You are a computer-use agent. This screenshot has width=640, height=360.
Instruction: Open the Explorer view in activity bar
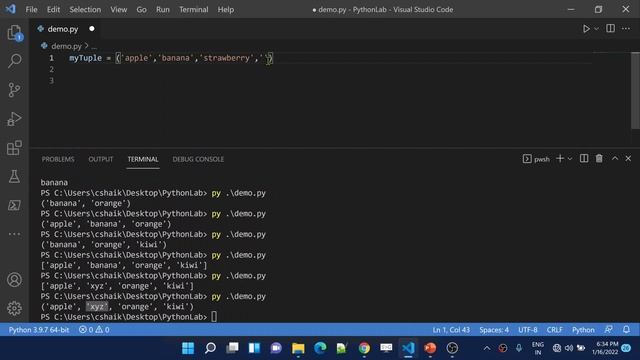pos(14,33)
